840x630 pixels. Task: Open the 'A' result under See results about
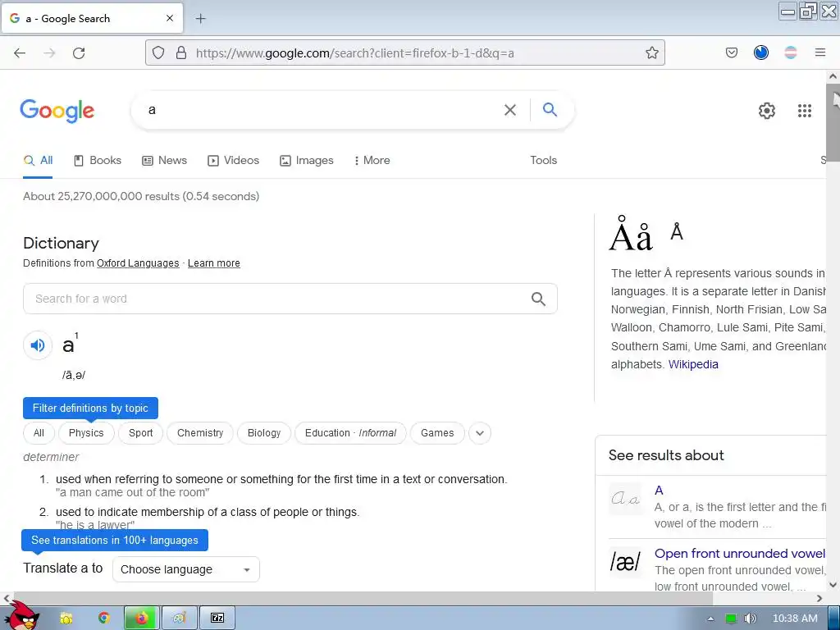[x=659, y=491]
